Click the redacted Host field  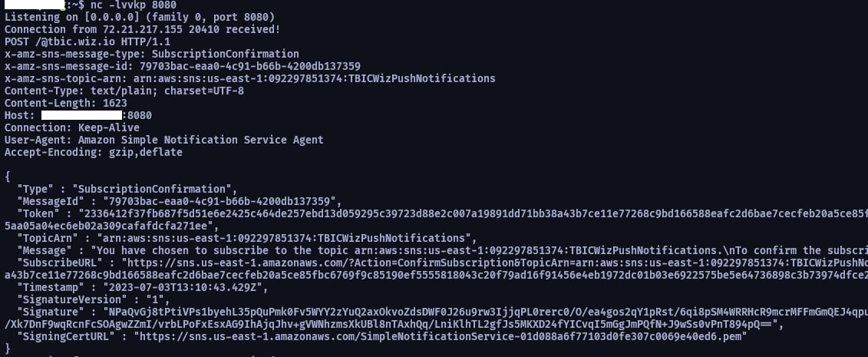pyautogui.click(x=81, y=115)
